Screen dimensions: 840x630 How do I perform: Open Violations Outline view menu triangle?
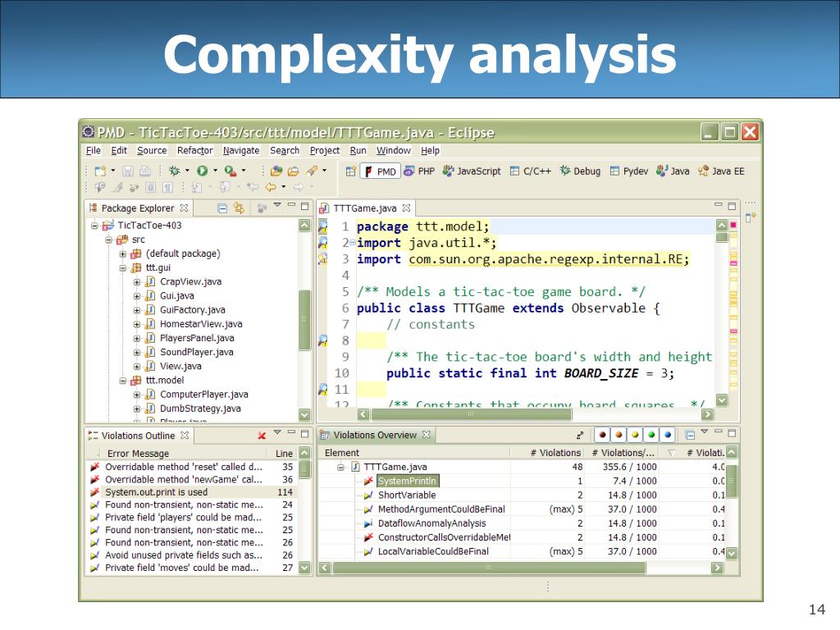(x=277, y=432)
